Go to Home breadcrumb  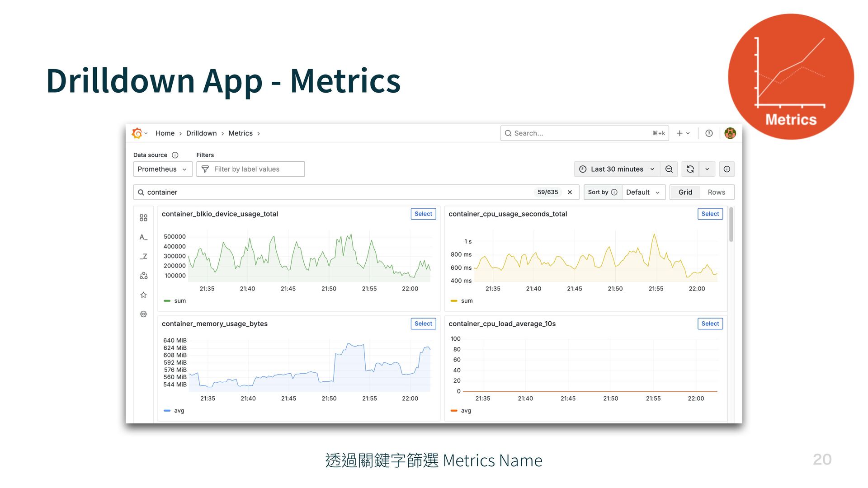pyautogui.click(x=165, y=133)
